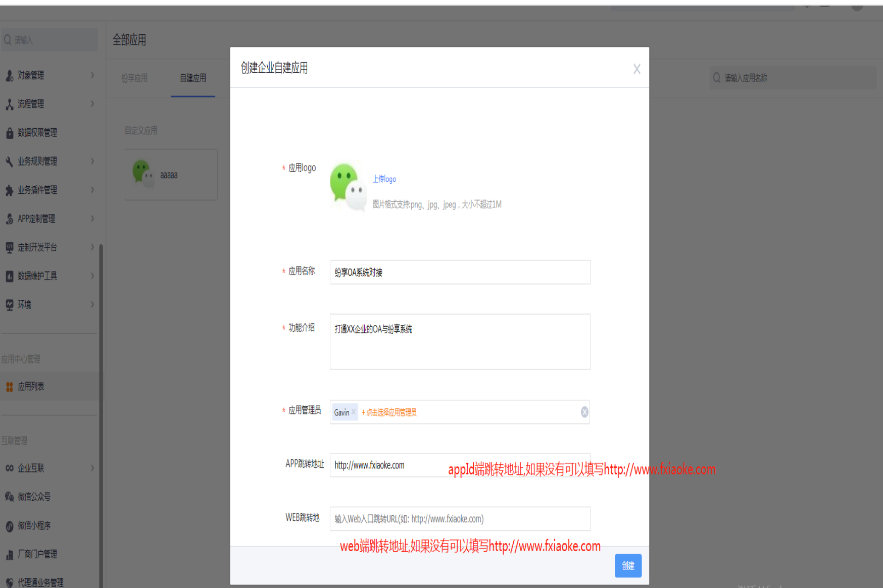Clear the 应用管理员 field with circle x
Screen dimensions: 883x588
[584, 412]
